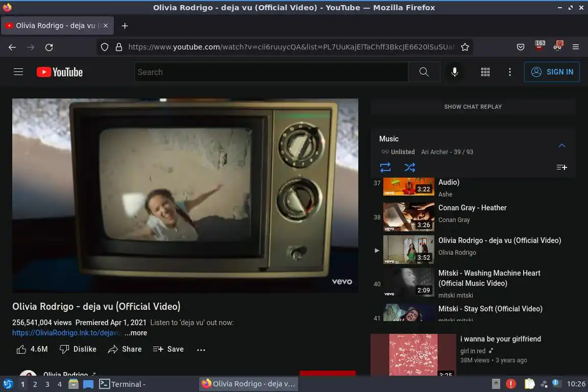This screenshot has width=588, height=392.
Task: Select Mitski - Stay Soft playlist item
Action: pyautogui.click(x=473, y=312)
